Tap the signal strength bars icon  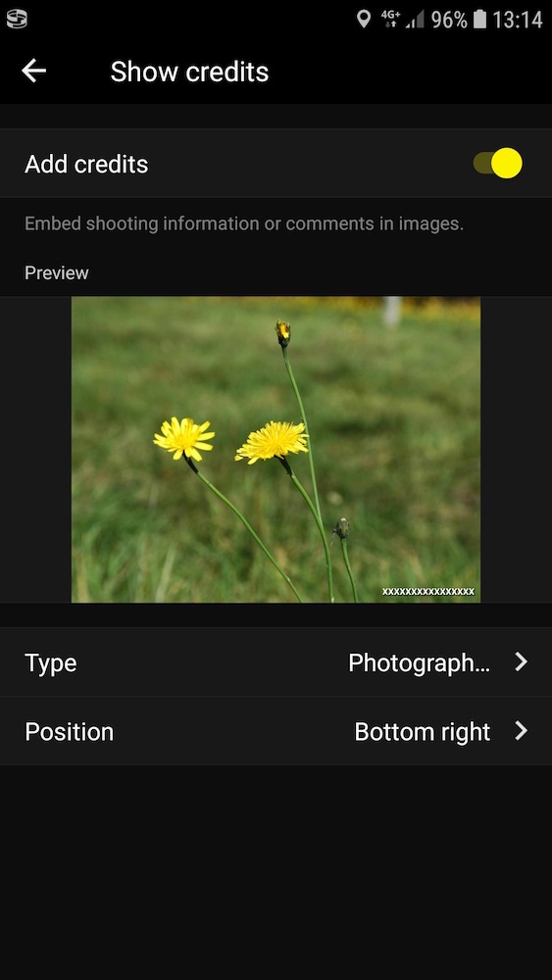click(416, 20)
